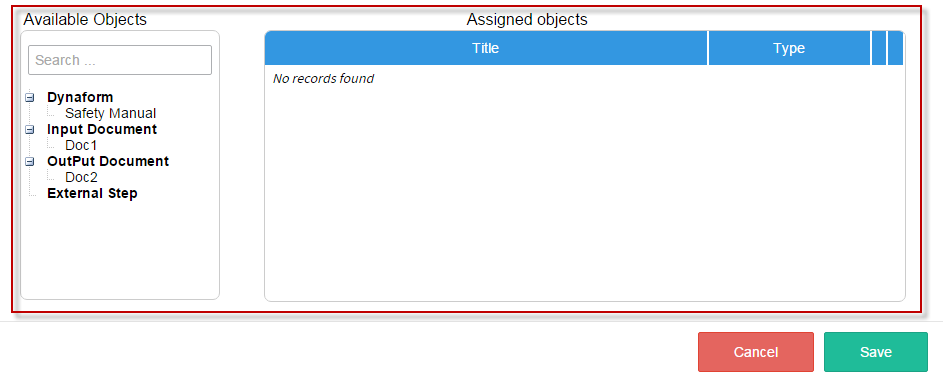The height and width of the screenshot is (382, 943).
Task: Click the OutPut Document category label
Action: [108, 161]
